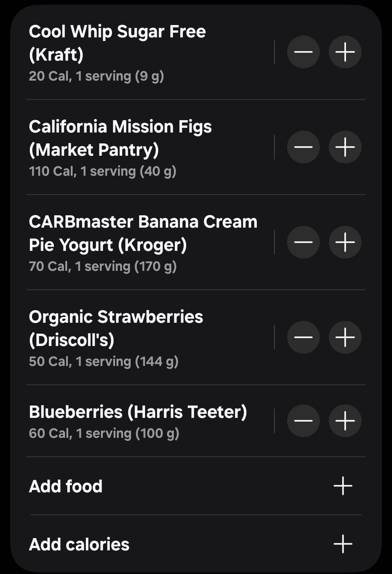Viewport: 392px width, 574px height.
Task: Add one CARBmaster Yogurt serving
Action: coord(345,242)
